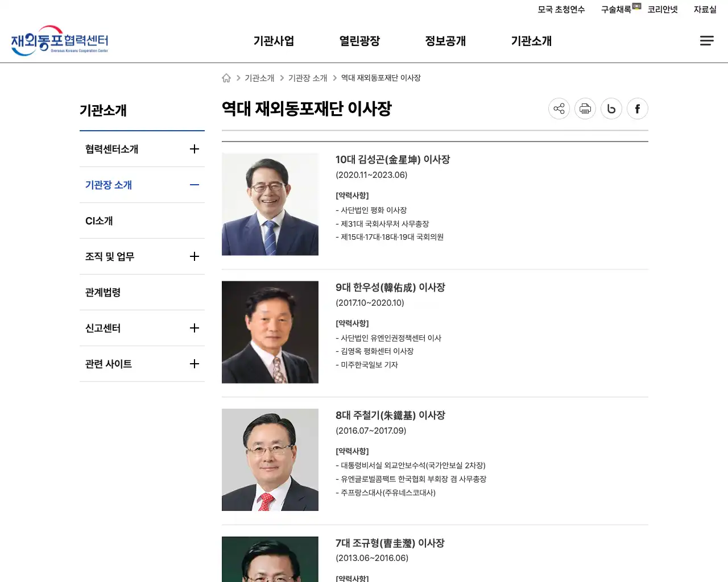
Task: Expand 신고센터 submenu plus
Action: (195, 328)
